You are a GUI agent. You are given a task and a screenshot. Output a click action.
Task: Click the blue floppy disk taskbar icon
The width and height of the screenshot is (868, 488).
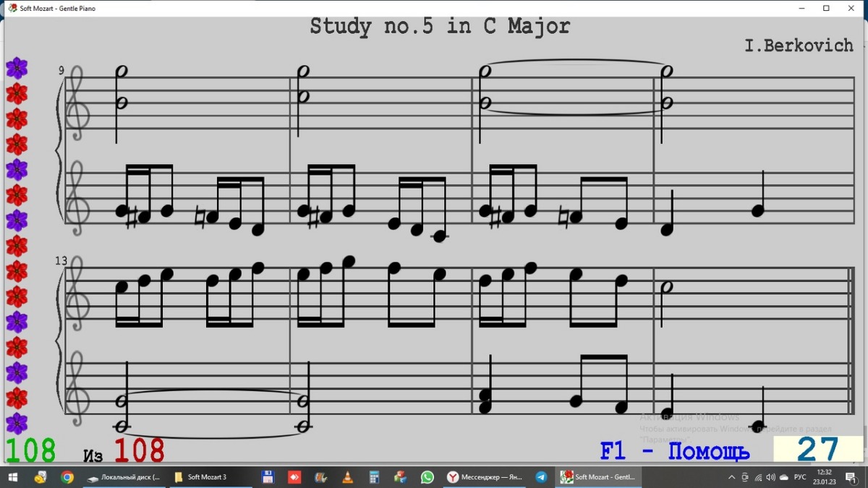tap(268, 477)
